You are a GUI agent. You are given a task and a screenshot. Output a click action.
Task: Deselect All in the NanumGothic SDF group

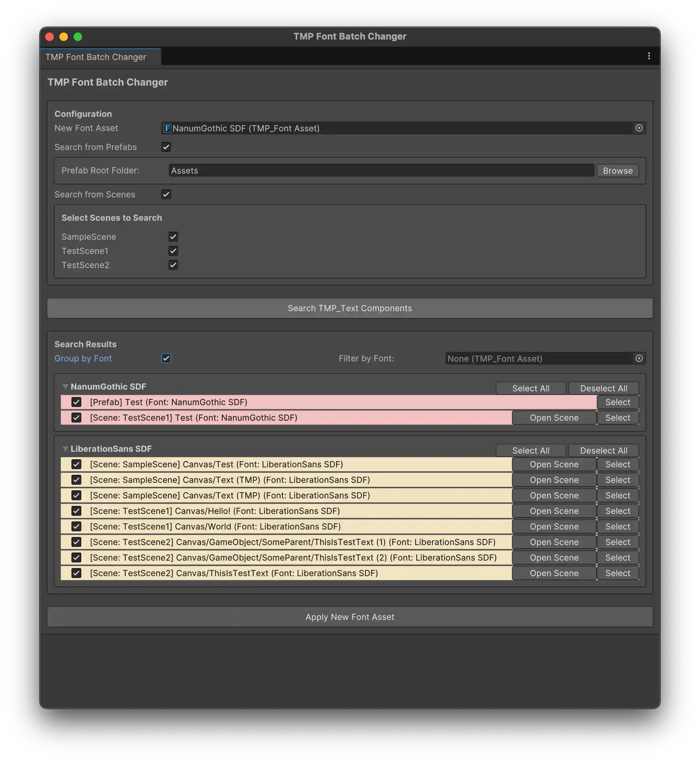(x=604, y=388)
